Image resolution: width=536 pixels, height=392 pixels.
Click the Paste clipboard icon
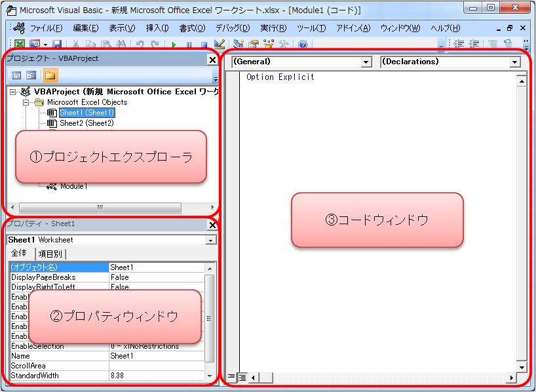[x=106, y=45]
